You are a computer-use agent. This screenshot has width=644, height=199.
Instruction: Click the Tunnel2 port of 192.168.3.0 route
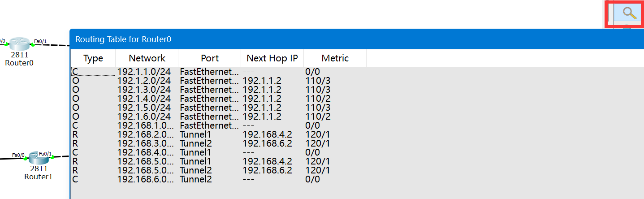[x=195, y=143]
